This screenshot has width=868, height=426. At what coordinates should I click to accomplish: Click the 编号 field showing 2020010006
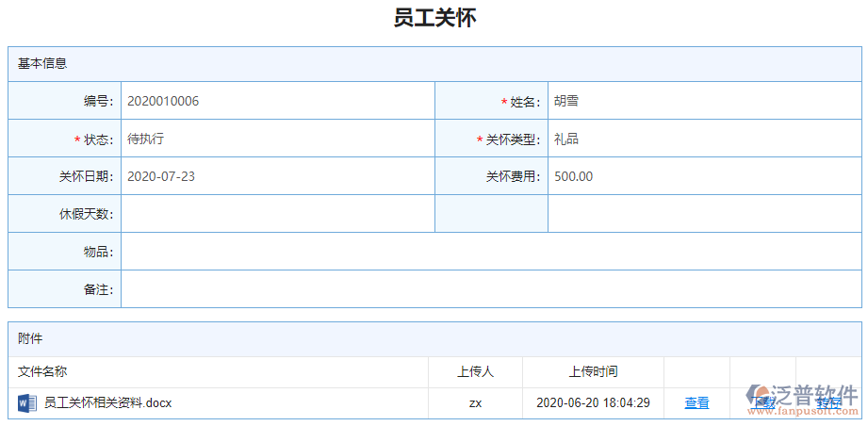[277, 101]
